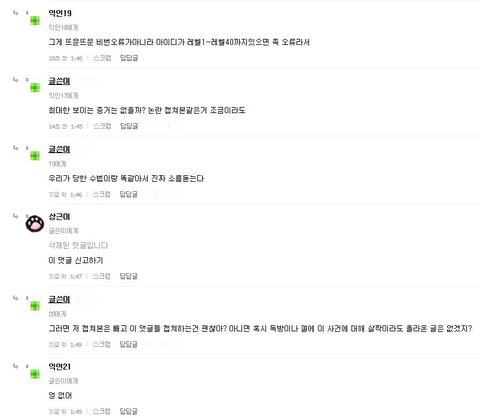Click the green avatar of 익인19
This screenshot has height=418, width=480.
tap(35, 21)
